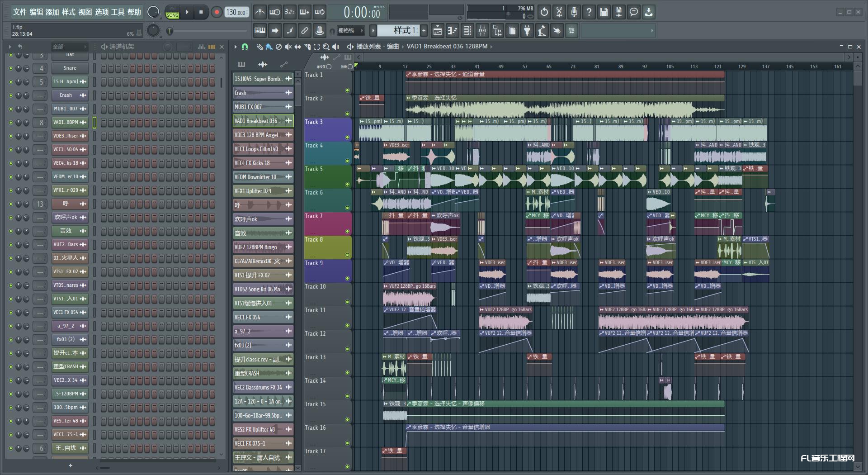Image resolution: width=868 pixels, height=475 pixels.
Task: Open the 编辑 menu
Action: pyautogui.click(x=36, y=12)
